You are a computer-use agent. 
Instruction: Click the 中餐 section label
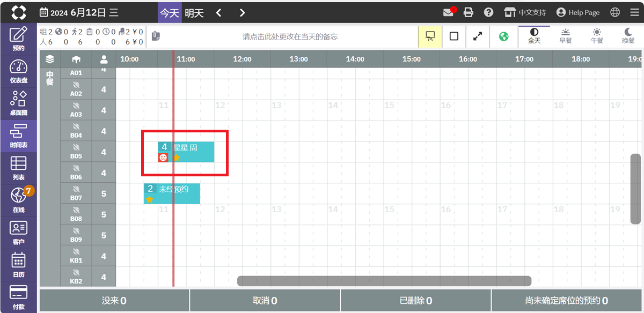tap(50, 78)
